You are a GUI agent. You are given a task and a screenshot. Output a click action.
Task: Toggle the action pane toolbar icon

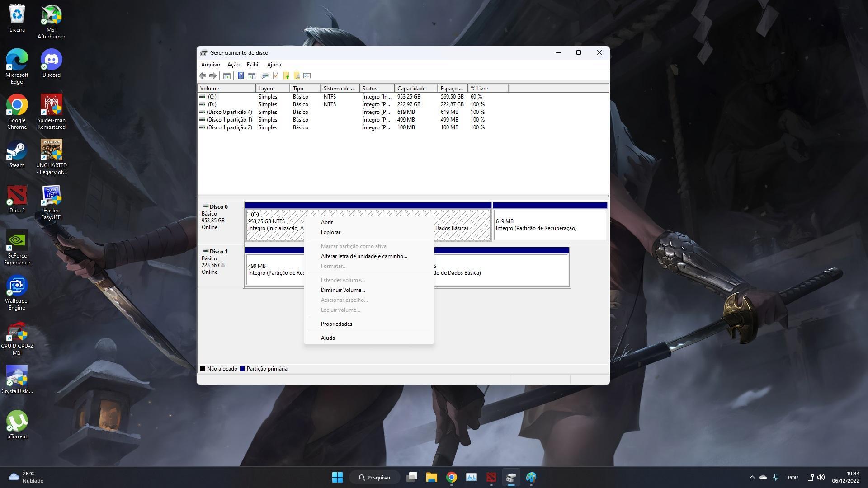[251, 76]
